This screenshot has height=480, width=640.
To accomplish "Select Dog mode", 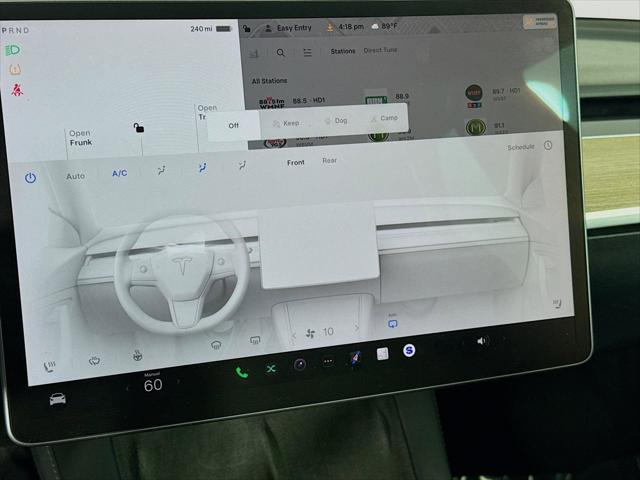I will click(336, 121).
